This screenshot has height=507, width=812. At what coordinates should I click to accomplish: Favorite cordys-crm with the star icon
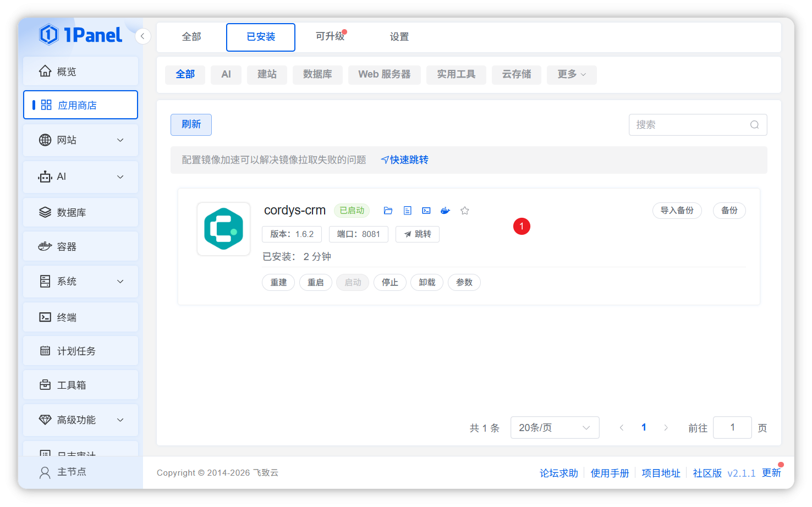pyautogui.click(x=465, y=211)
